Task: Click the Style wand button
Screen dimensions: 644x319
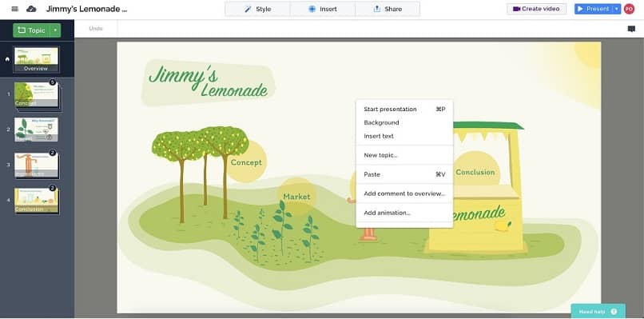Action: [257, 9]
